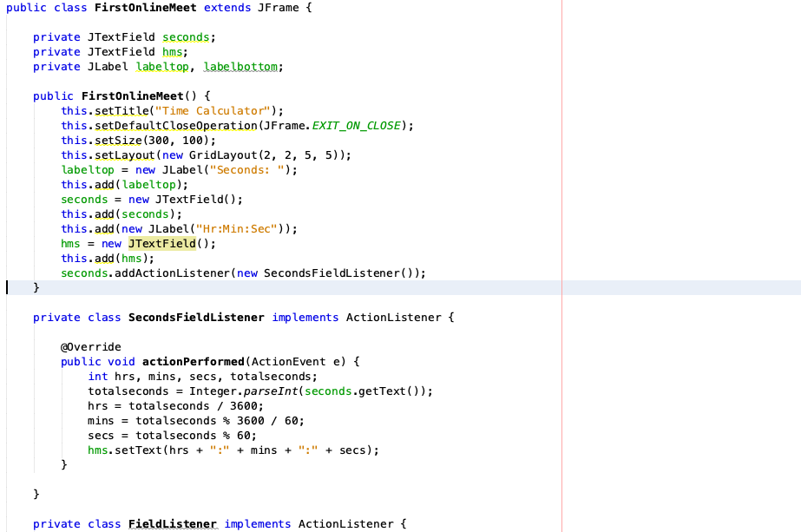Click the underlined FieldListener class name
This screenshot has width=801, height=532.
pos(173,523)
